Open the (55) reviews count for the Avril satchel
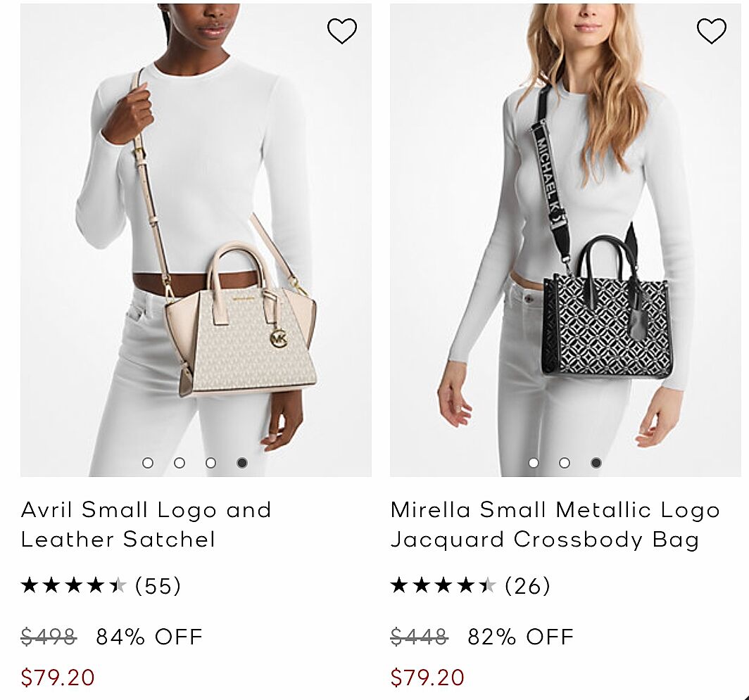Screen dimensions: 749x700 (x=158, y=585)
